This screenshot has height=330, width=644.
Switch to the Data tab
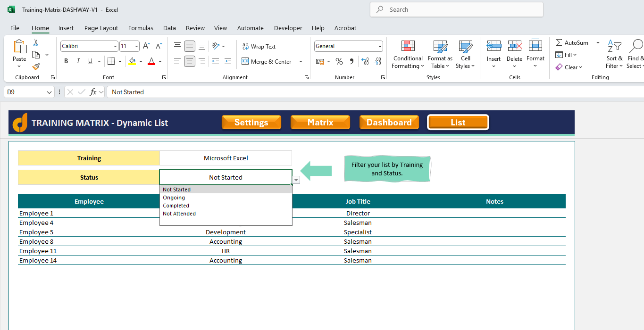point(169,28)
